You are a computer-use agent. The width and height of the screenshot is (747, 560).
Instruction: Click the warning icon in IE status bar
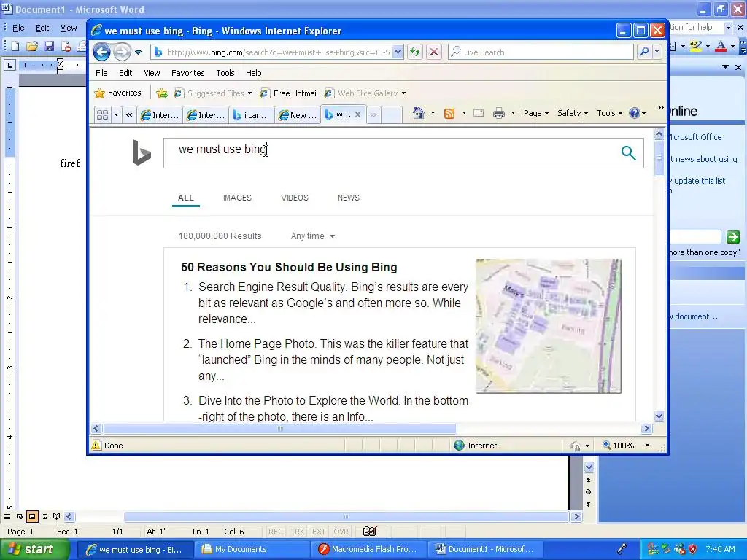(96, 446)
